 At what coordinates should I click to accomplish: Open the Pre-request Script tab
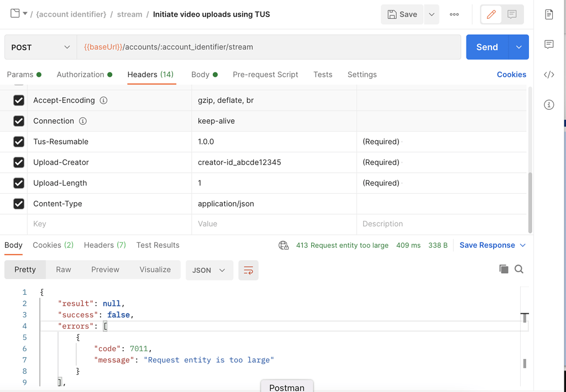pos(265,75)
